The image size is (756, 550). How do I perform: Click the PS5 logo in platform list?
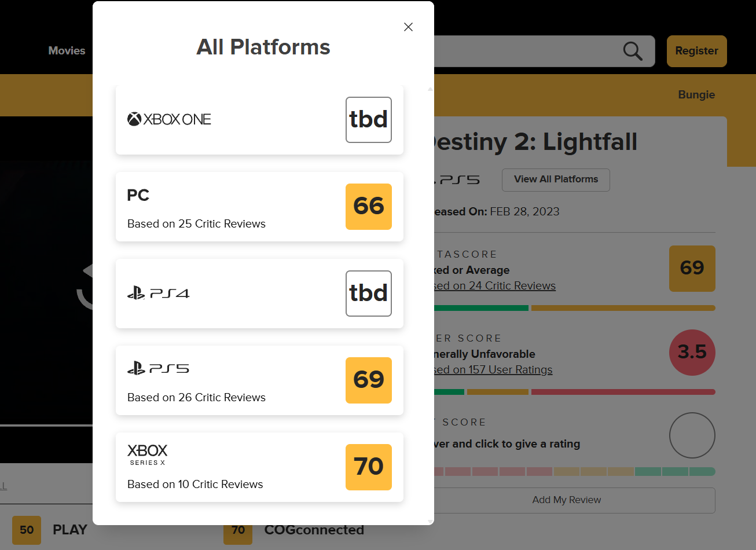(x=159, y=368)
